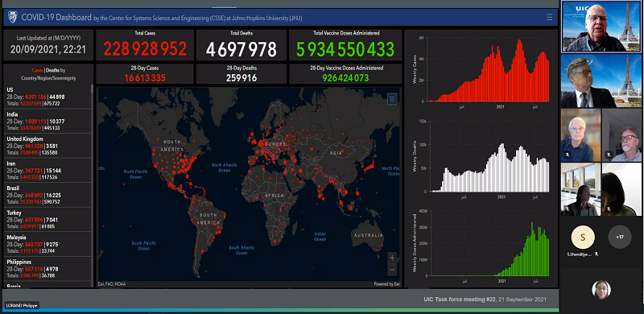644x314 pixels.
Task: Click the Johns Hopkins shield logo
Action: coord(13,17)
